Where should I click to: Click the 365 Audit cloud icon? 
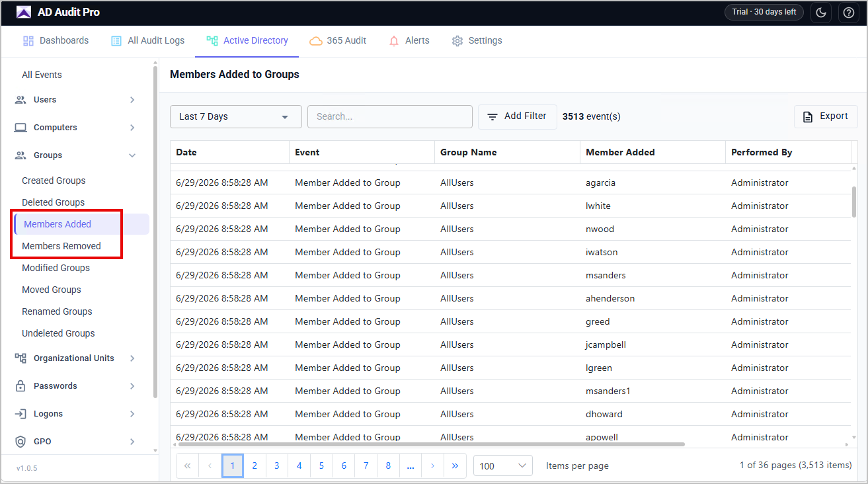[x=316, y=41]
